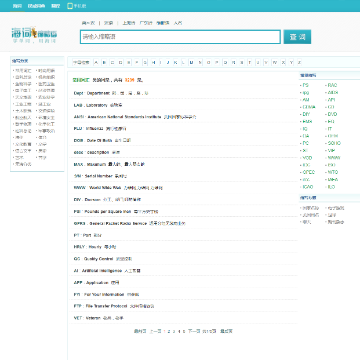Open the VET : Veteran entry
The image size is (360, 360).
pos(98,318)
